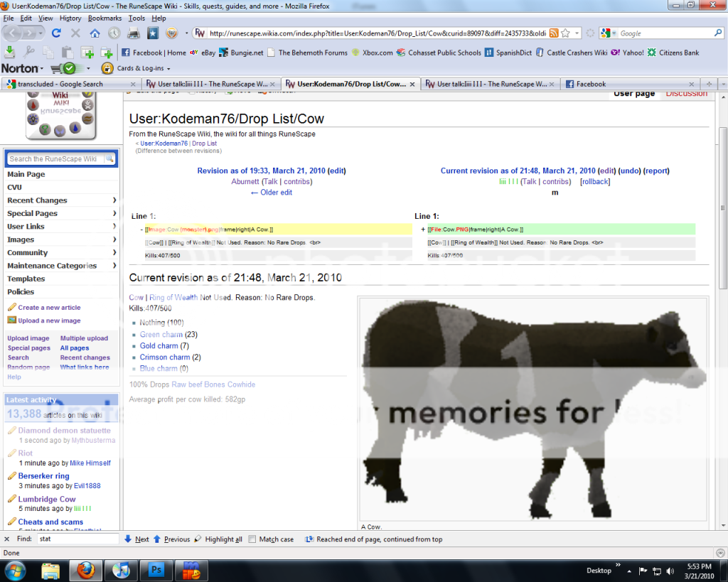Image resolution: width=728 pixels, height=582 pixels.
Task: Click the Home icon in the toolbar
Action: click(x=95, y=33)
